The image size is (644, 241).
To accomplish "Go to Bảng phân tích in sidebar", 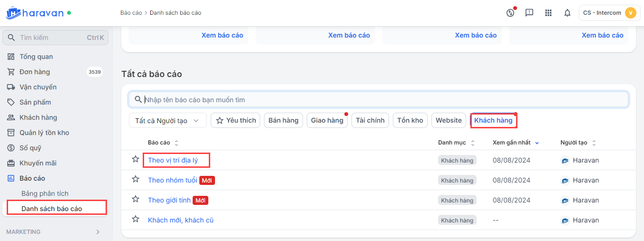I will (x=45, y=193).
